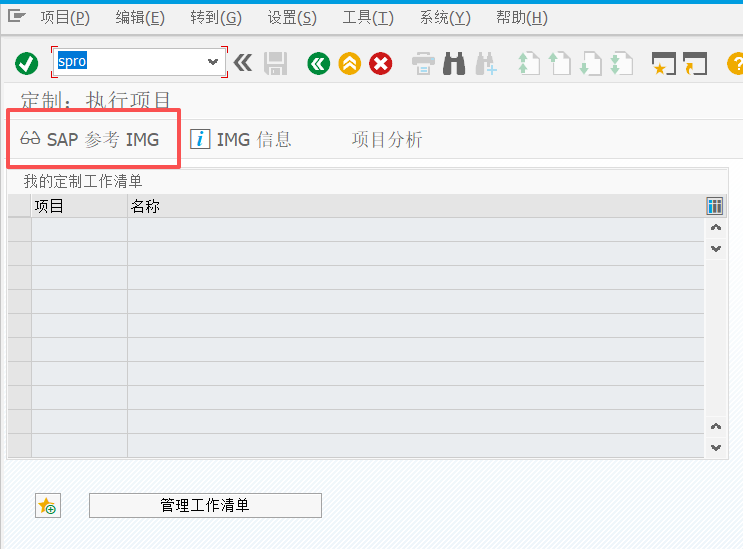Click the yellow Exit up-arrow icon
This screenshot has width=743, height=549.
coord(350,63)
